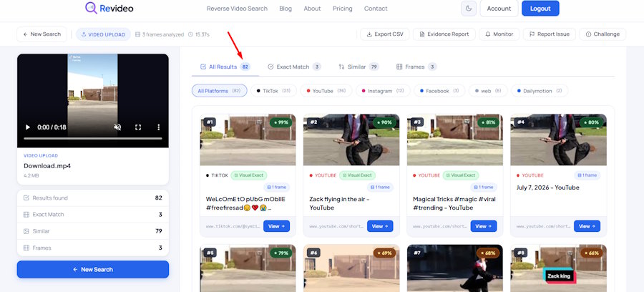This screenshot has width=644, height=292.
Task: Open the July 7, 2026 – YouTube title
Action: coord(547,188)
